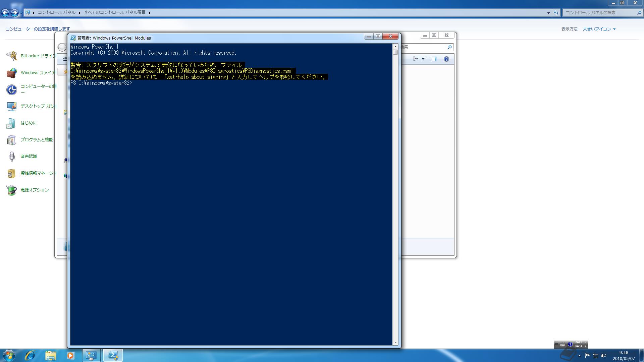Screen dimensions: 644x362
Task: Expand the arrow after すべてのコントロール パネル項目
Action: point(150,13)
